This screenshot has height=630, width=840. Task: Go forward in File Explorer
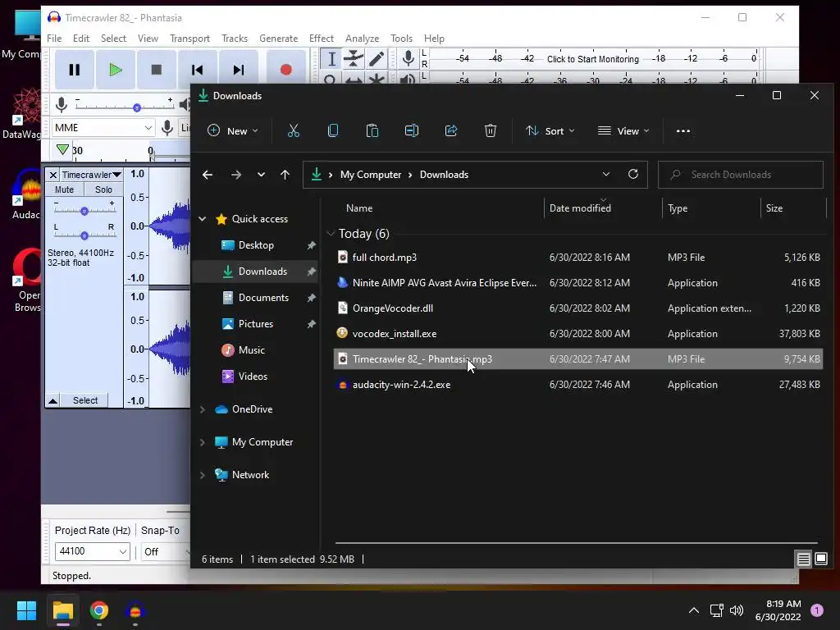pos(235,175)
